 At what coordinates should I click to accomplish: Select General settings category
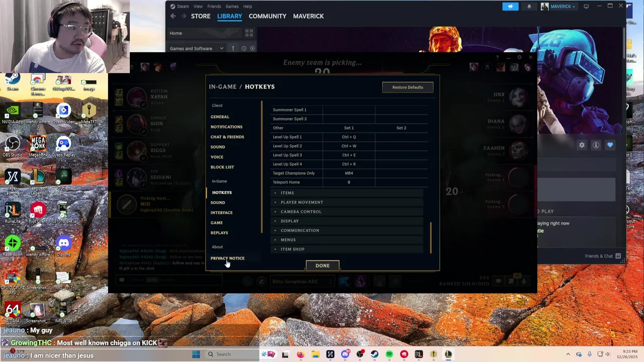point(220,117)
